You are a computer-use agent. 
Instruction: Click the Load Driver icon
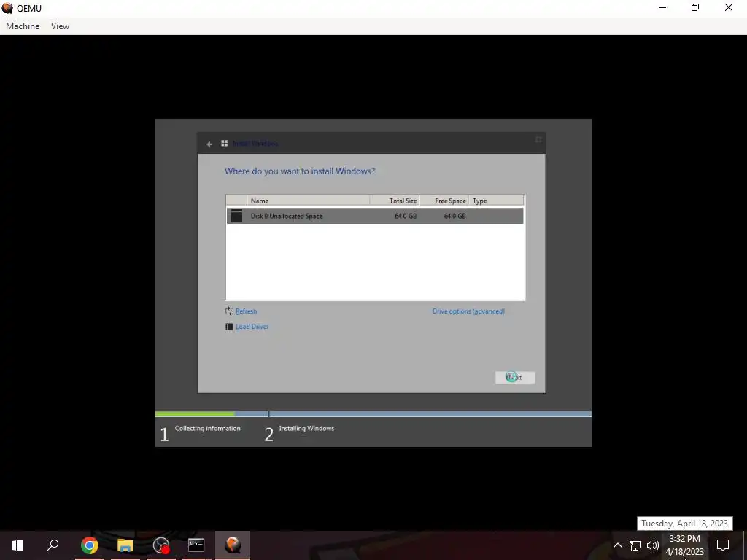(229, 327)
